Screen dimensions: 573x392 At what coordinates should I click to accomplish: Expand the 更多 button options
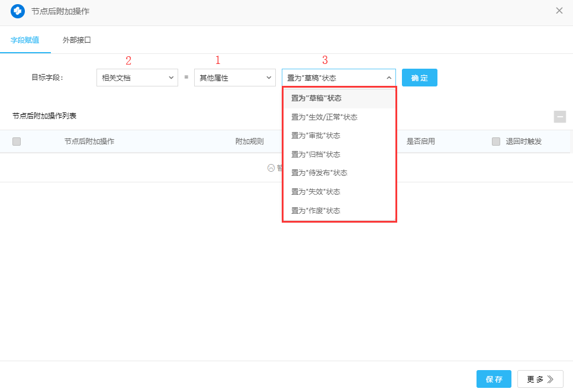pos(540,379)
